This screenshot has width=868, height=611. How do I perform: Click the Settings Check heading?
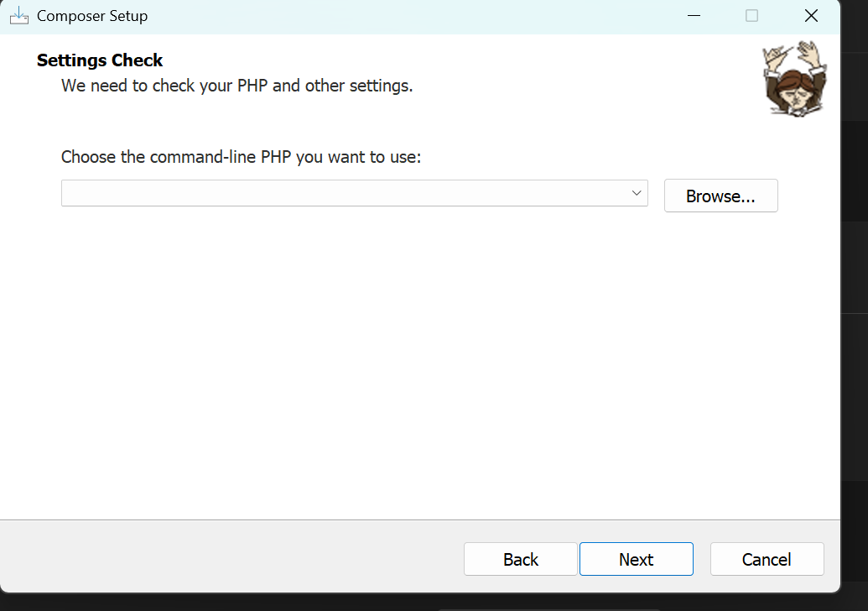(100, 60)
